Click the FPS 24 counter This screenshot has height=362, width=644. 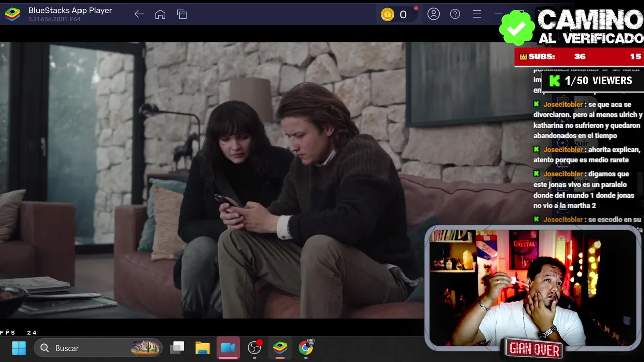[x=19, y=333]
